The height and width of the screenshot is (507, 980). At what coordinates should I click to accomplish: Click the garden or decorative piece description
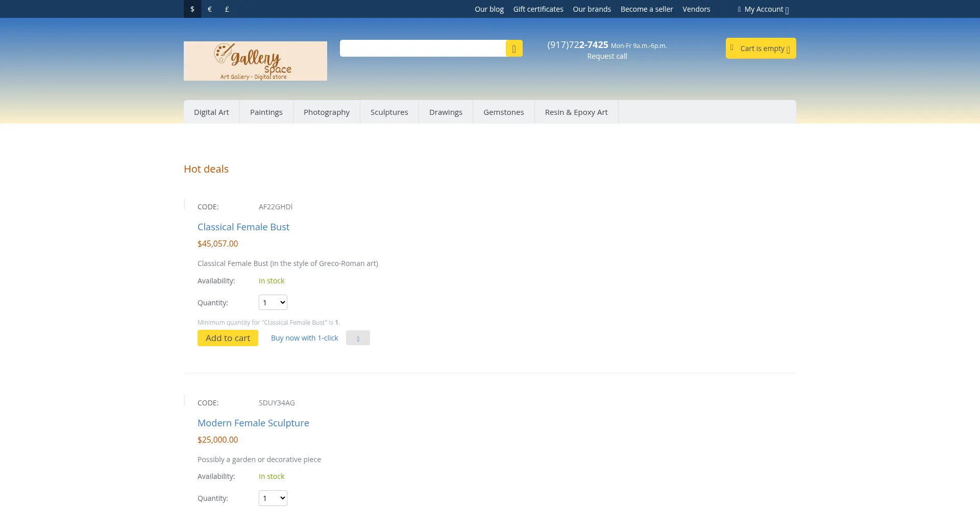(x=259, y=460)
